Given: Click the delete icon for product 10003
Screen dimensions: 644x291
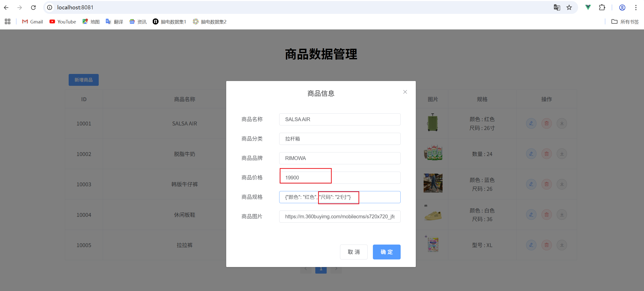Looking at the screenshot, I should pyautogui.click(x=547, y=184).
